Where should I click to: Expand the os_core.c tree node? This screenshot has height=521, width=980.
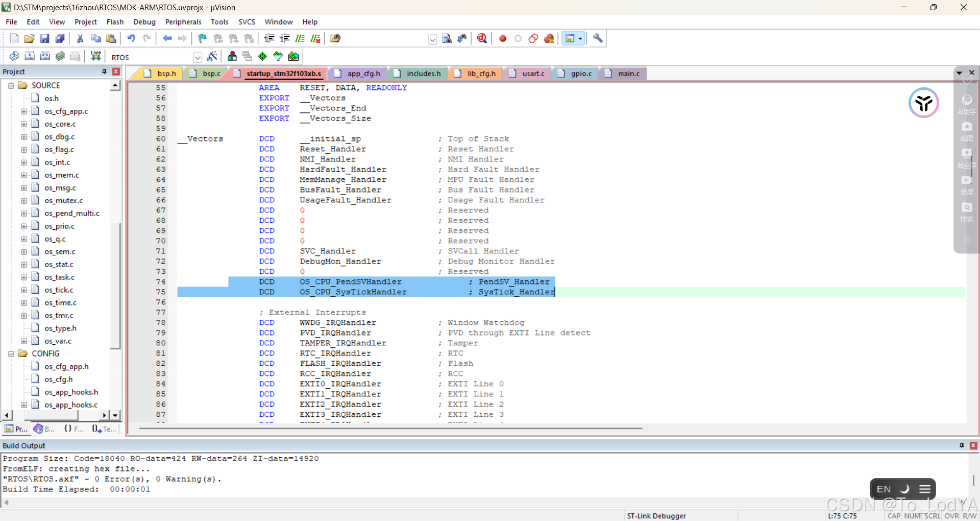tap(23, 124)
